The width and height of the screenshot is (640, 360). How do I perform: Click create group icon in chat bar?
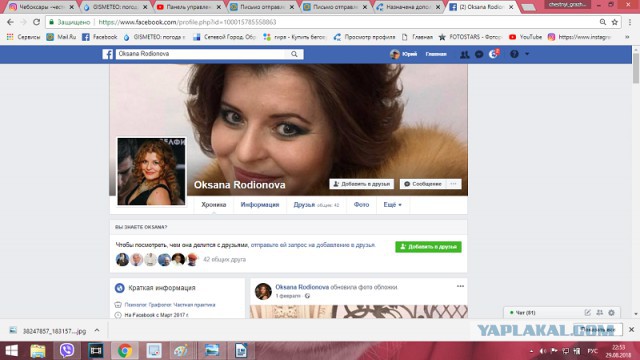600,313
